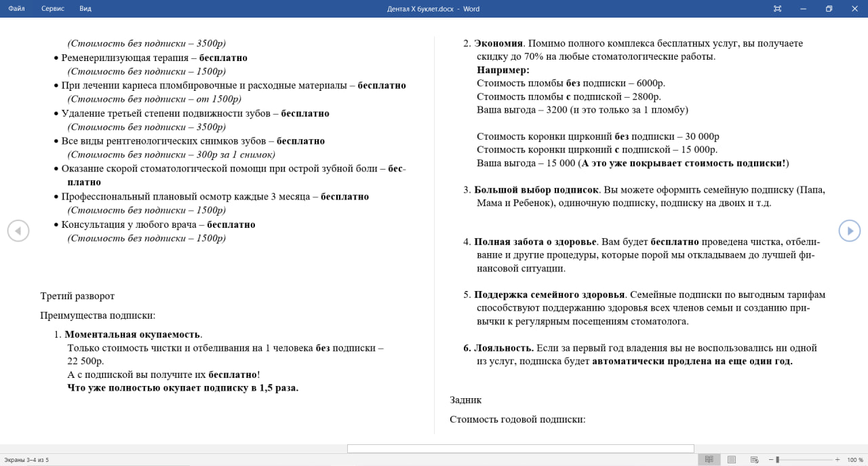This screenshot has height=466, width=868.
Task: Click Все виды рентгенологических снимков зубов
Action: (193, 141)
